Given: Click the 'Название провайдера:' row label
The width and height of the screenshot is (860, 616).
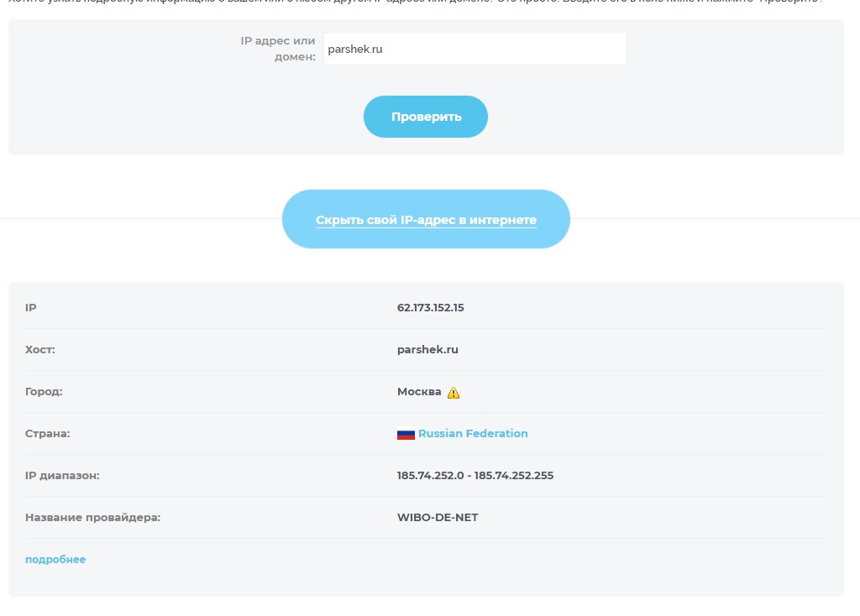Looking at the screenshot, I should (92, 518).
